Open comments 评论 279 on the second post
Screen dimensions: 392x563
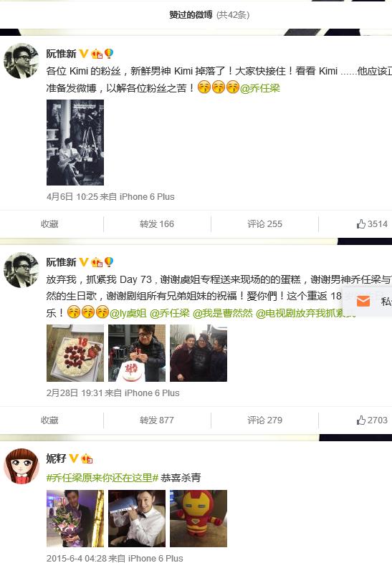tap(265, 420)
